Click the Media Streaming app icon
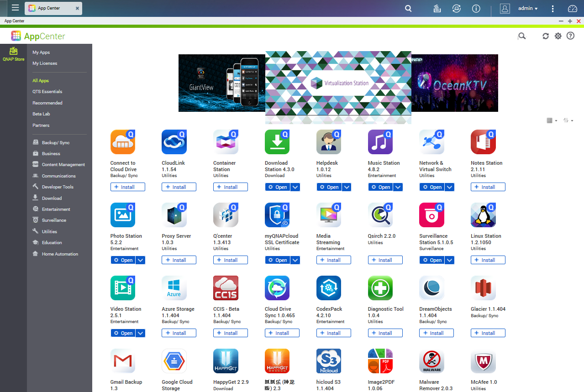Image resolution: width=584 pixels, height=392 pixels. (x=329, y=215)
